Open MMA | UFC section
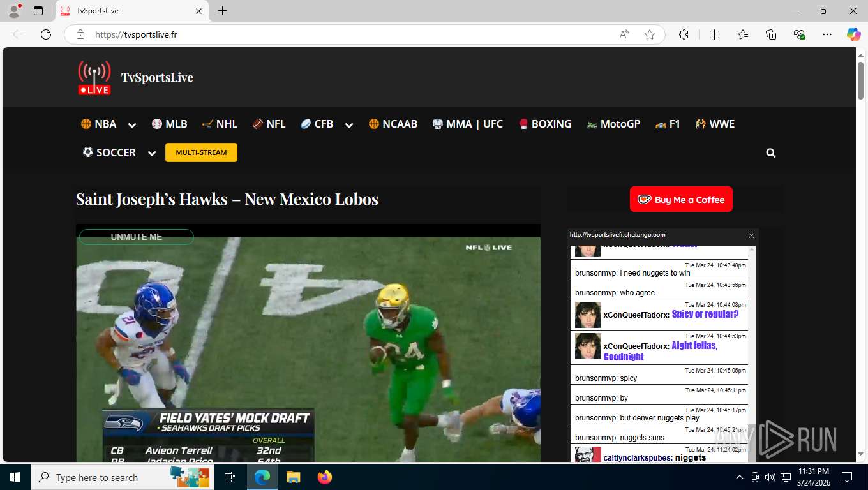 click(x=468, y=124)
